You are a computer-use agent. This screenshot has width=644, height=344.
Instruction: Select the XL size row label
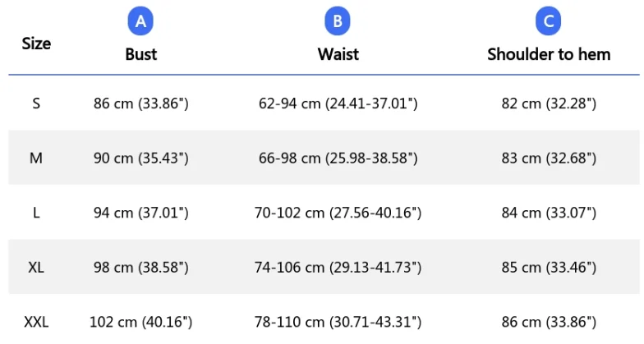pos(36,268)
